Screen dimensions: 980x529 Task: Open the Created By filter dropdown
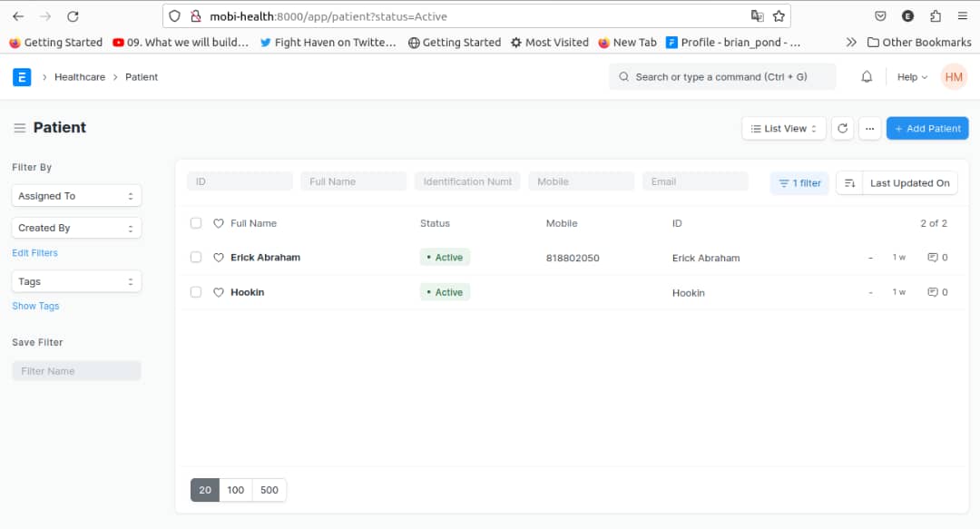76,228
